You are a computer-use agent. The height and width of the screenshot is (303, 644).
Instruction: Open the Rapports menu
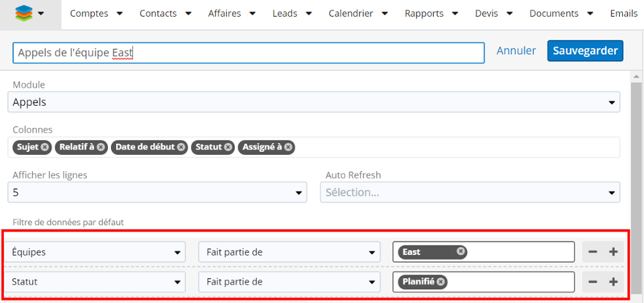(x=431, y=14)
